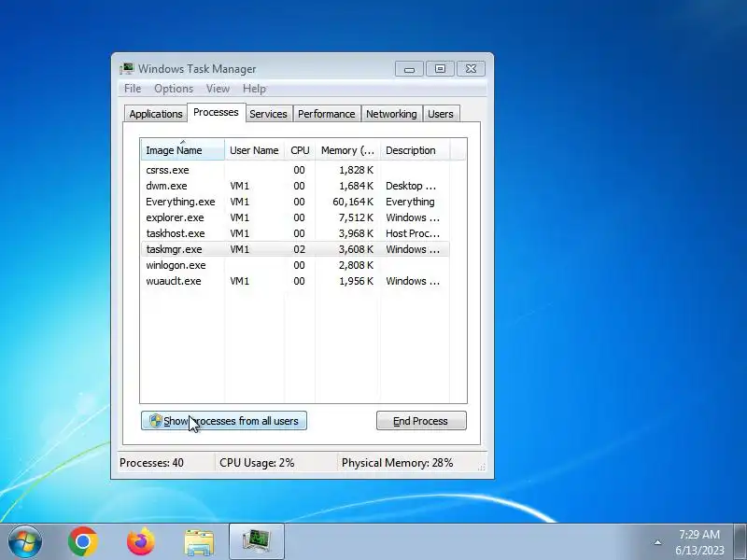Sort by Description column header
The width and height of the screenshot is (747, 560).
tap(415, 150)
